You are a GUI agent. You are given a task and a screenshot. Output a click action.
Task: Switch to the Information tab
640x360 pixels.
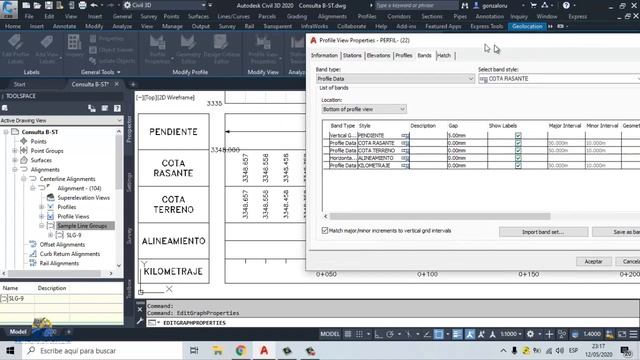point(324,56)
